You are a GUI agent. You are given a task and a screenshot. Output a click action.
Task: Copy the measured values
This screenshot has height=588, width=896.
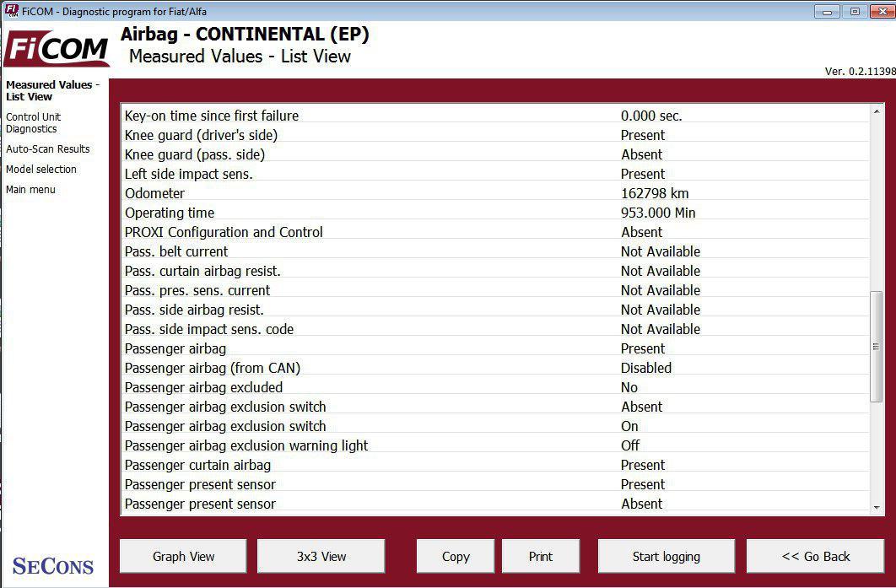[456, 556]
